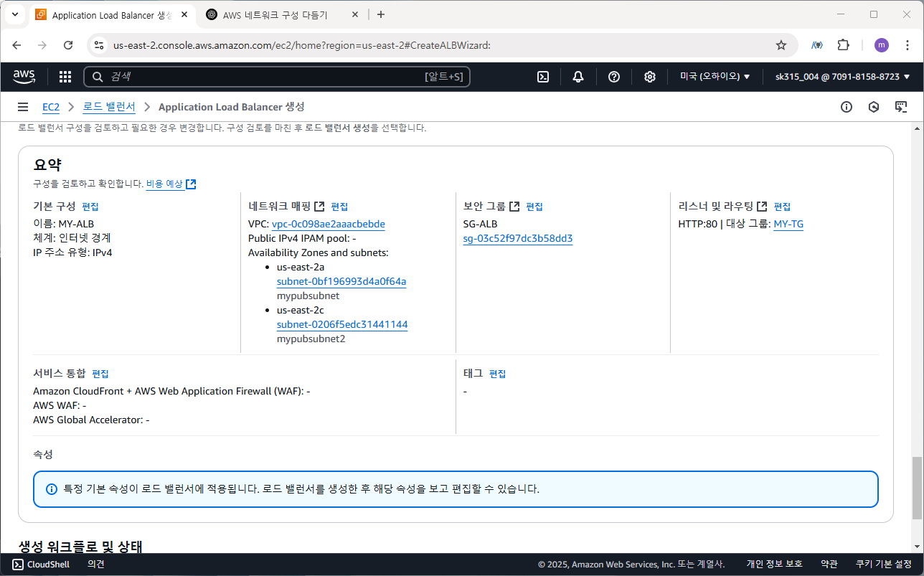Go back to the previous page
Viewport: 924px width, 576px height.
(16, 45)
